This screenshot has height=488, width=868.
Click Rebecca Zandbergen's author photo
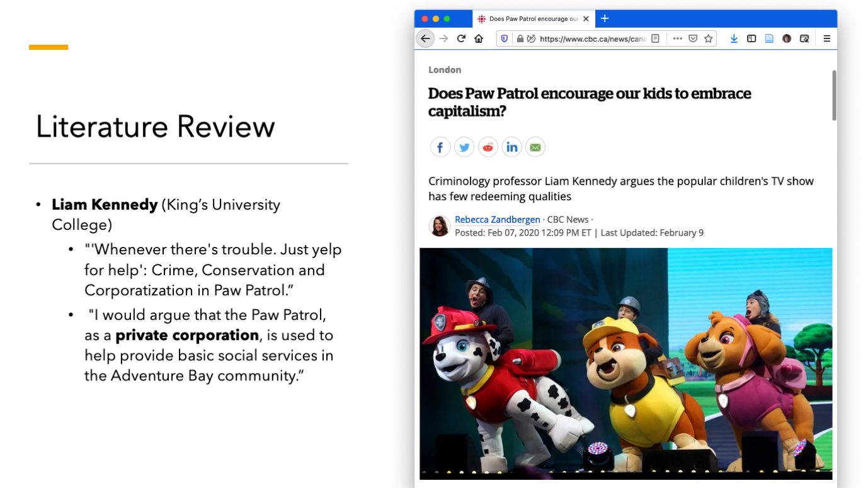(439, 225)
